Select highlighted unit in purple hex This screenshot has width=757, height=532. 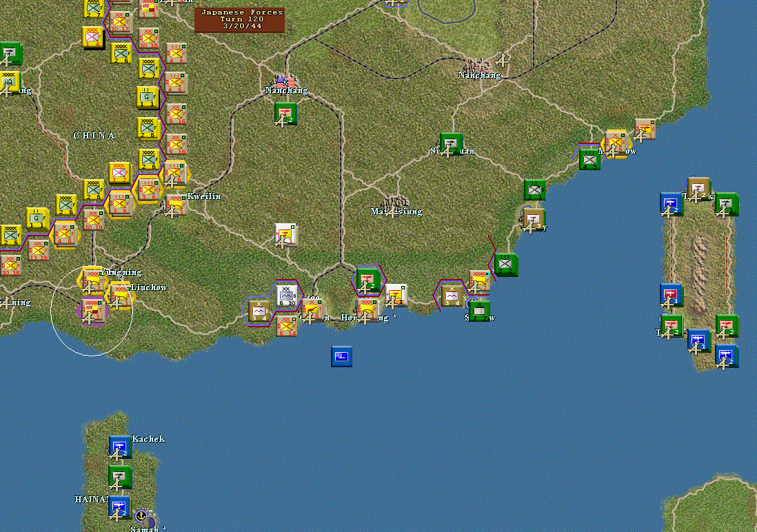92,311
